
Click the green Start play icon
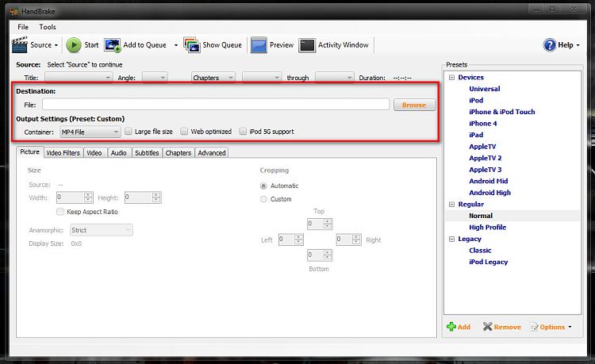point(74,44)
